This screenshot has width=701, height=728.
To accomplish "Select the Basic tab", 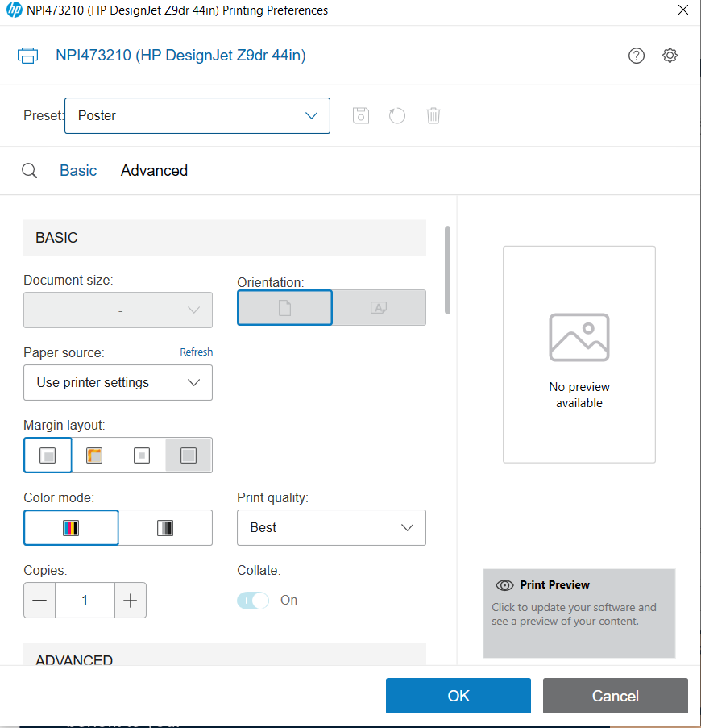I will coord(78,170).
